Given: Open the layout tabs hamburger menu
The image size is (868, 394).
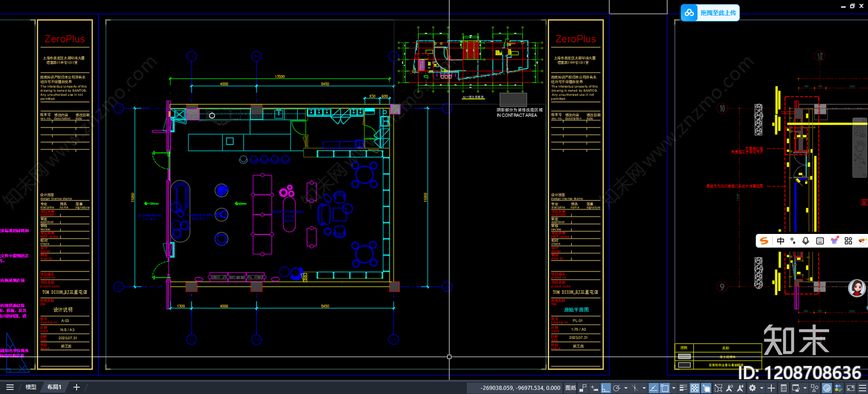Looking at the screenshot, I should coord(10,387).
